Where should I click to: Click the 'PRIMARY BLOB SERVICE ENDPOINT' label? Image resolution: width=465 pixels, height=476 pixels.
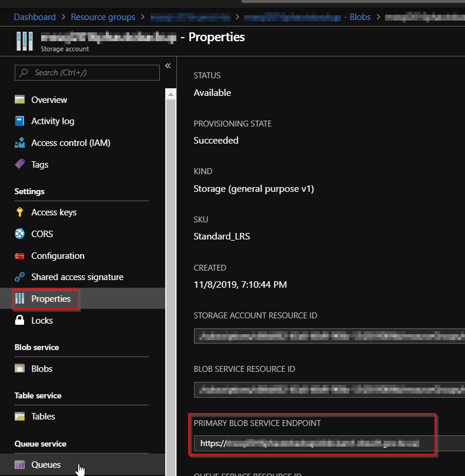click(x=257, y=423)
